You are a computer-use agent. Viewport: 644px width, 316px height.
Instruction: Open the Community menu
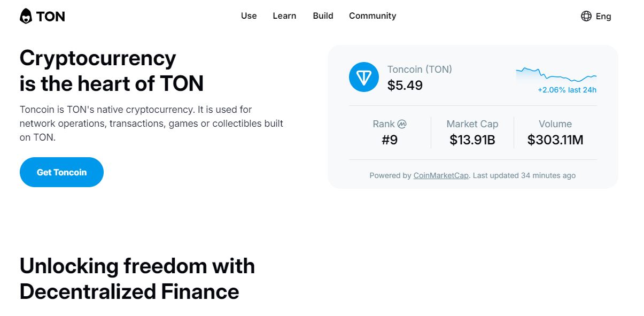pyautogui.click(x=373, y=16)
